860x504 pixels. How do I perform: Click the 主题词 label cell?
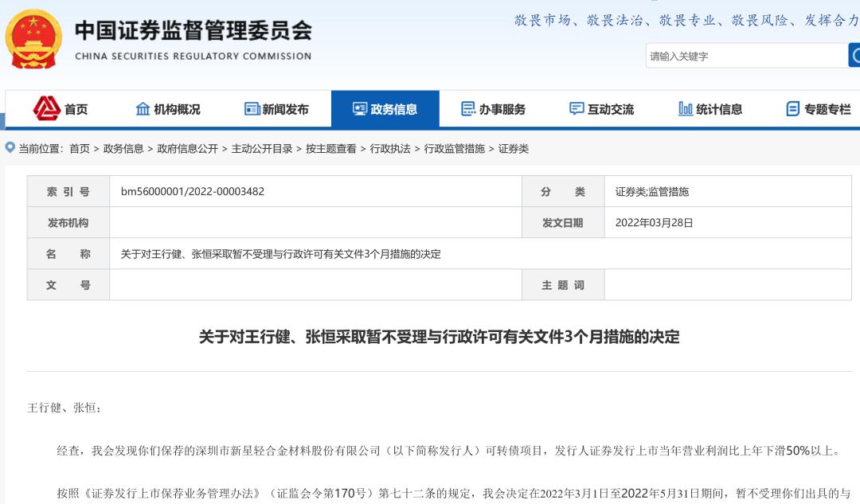pos(563,285)
